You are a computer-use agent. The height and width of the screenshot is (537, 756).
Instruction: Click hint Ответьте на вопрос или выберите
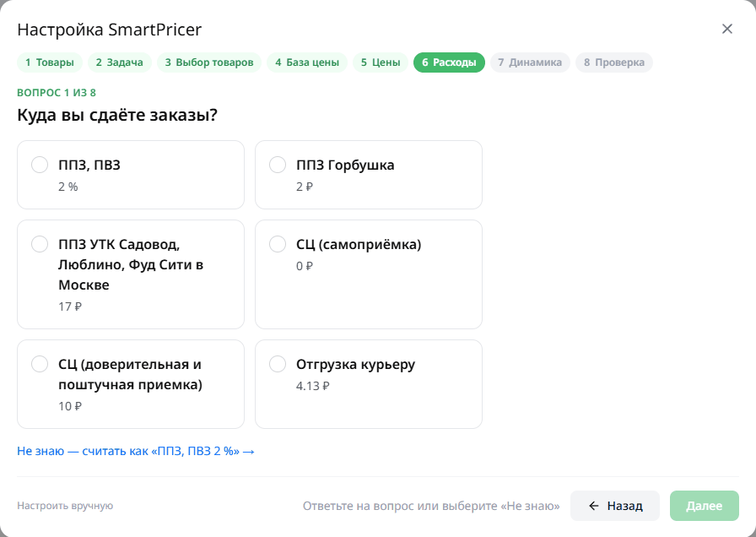point(431,506)
